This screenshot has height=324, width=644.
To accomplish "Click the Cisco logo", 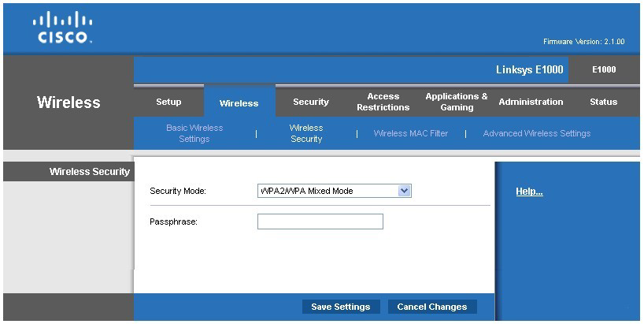I will (x=61, y=28).
